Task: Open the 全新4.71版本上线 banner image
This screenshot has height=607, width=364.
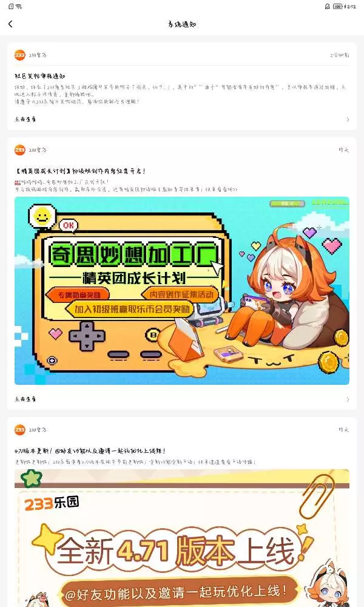Action: click(182, 538)
